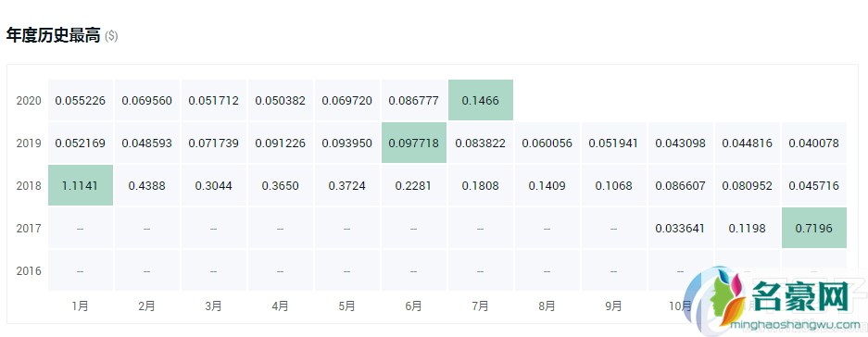Viewport: 868px width, 337px height.
Task: Click the 7月 column label
Action: click(481, 306)
